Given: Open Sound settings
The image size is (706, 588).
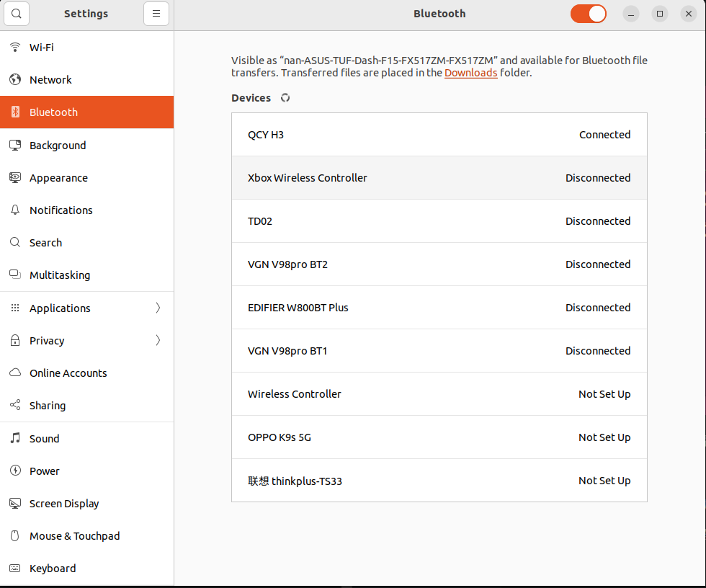Looking at the screenshot, I should point(87,438).
